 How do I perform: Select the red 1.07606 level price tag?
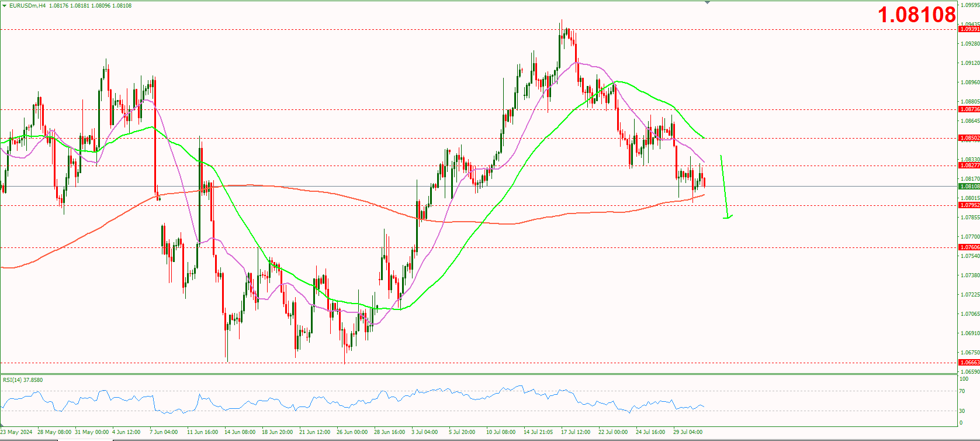[969, 247]
